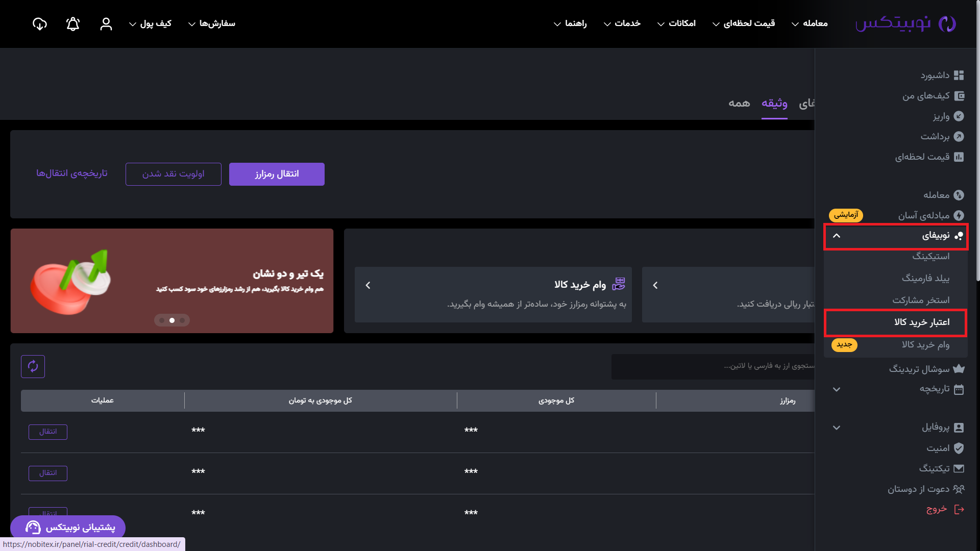Click the social trading crown icon

coord(959,368)
